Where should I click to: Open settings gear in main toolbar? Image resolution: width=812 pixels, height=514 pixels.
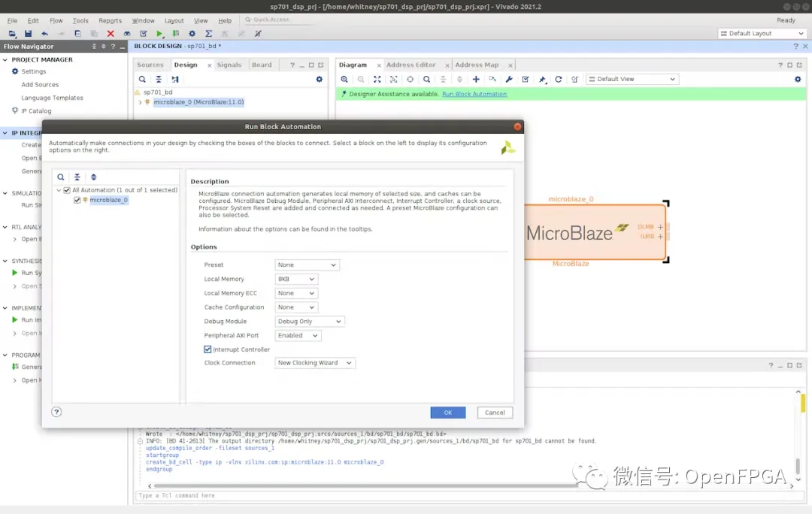(192, 34)
